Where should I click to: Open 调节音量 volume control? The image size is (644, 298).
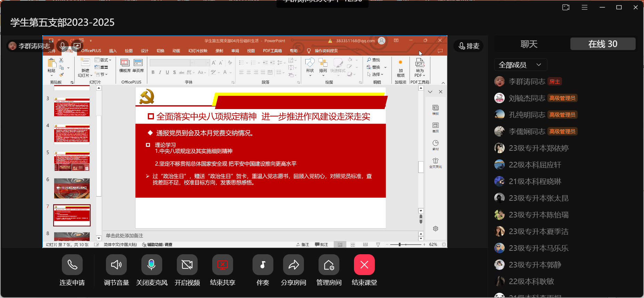[116, 265]
